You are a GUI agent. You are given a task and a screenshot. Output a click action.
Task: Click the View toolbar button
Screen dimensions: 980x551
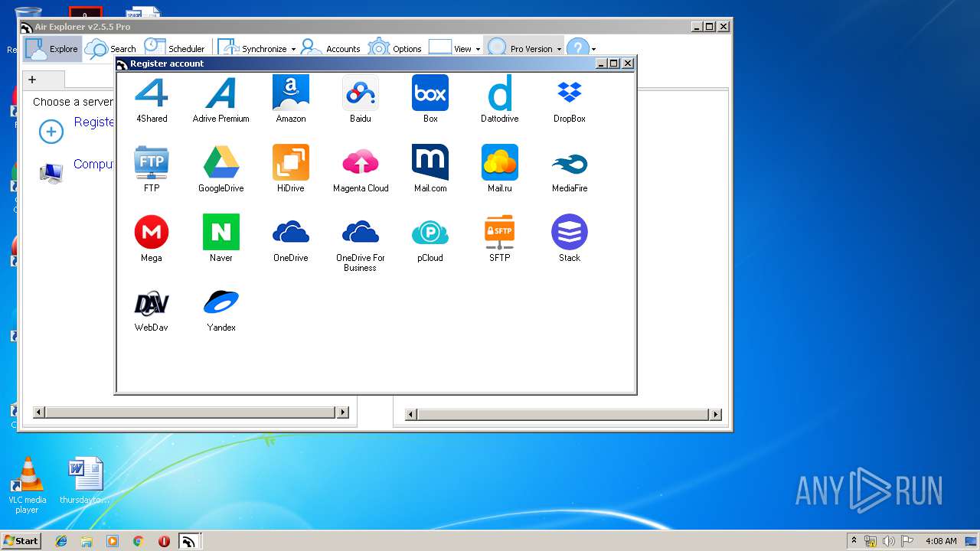[450, 48]
